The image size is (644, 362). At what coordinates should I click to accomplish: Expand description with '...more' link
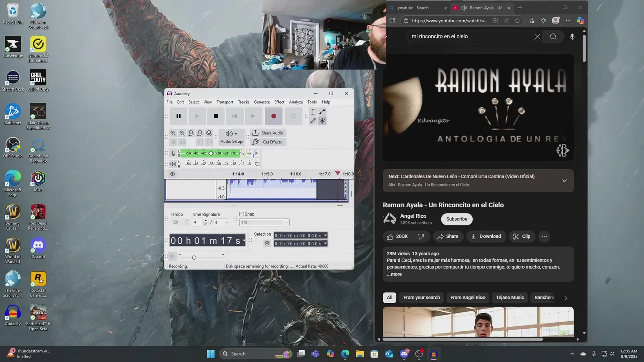pyautogui.click(x=394, y=274)
